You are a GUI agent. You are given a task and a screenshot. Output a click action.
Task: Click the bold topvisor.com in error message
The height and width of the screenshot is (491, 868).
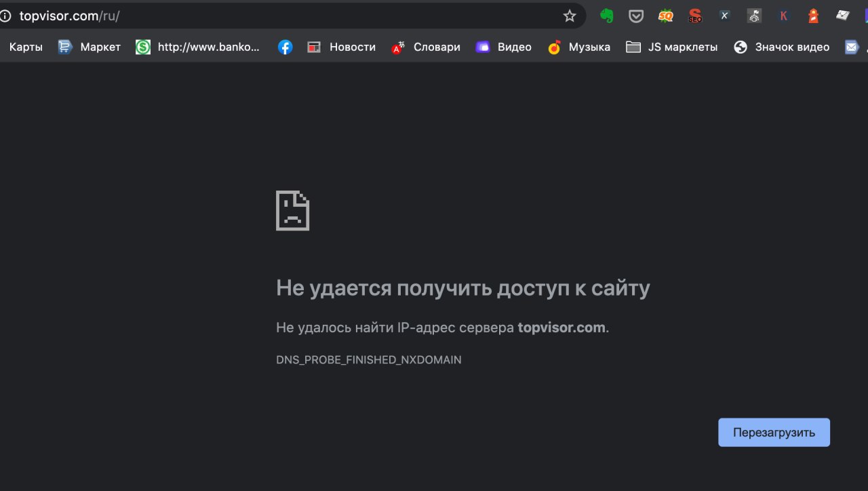561,328
